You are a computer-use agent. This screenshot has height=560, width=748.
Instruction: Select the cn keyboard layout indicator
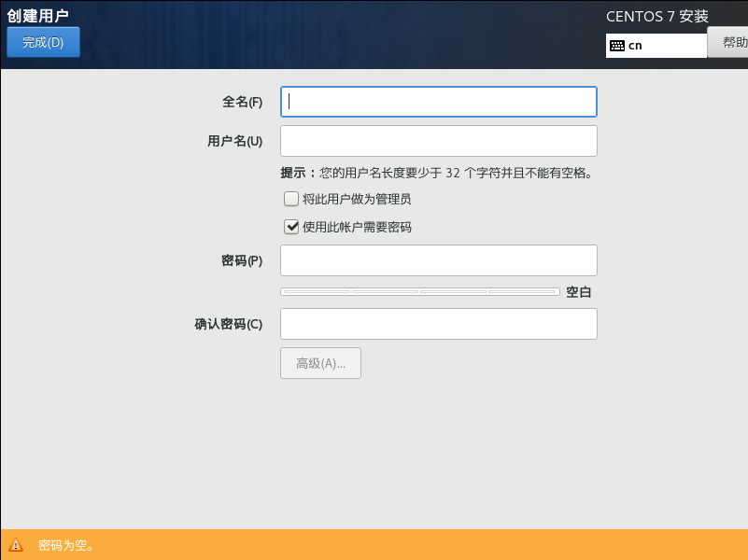coord(656,46)
